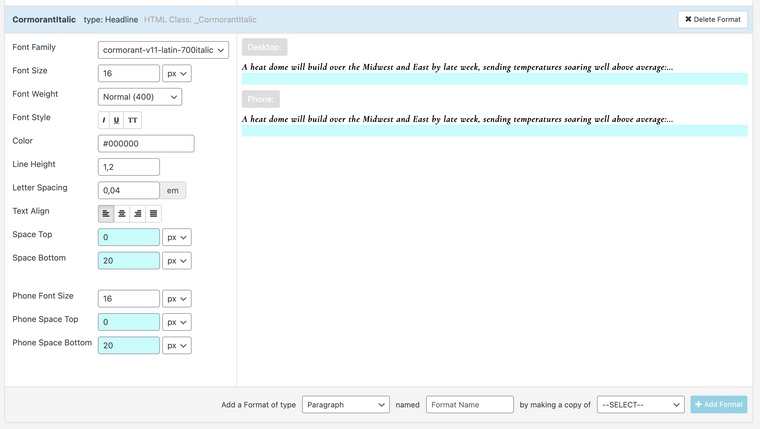Open the copy-of SELECT dropdown
760x429 pixels.
(x=640, y=404)
